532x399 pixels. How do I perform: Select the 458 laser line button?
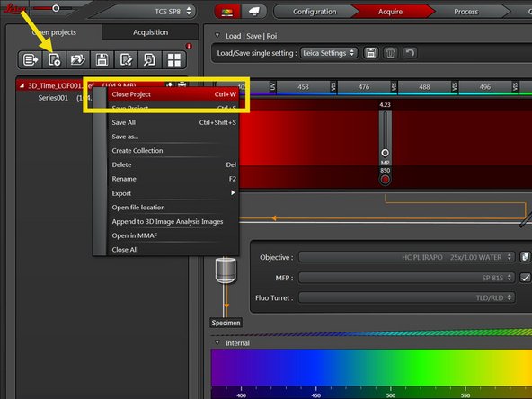[x=304, y=87]
